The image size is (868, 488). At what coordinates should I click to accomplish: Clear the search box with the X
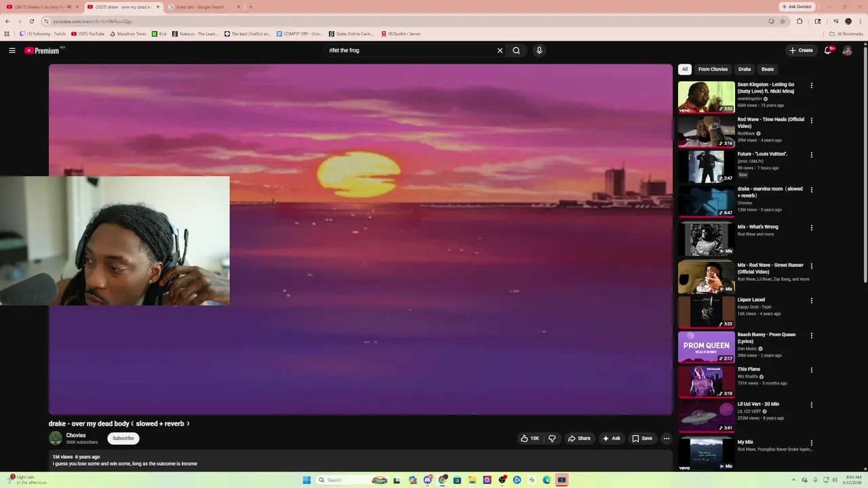pyautogui.click(x=500, y=50)
